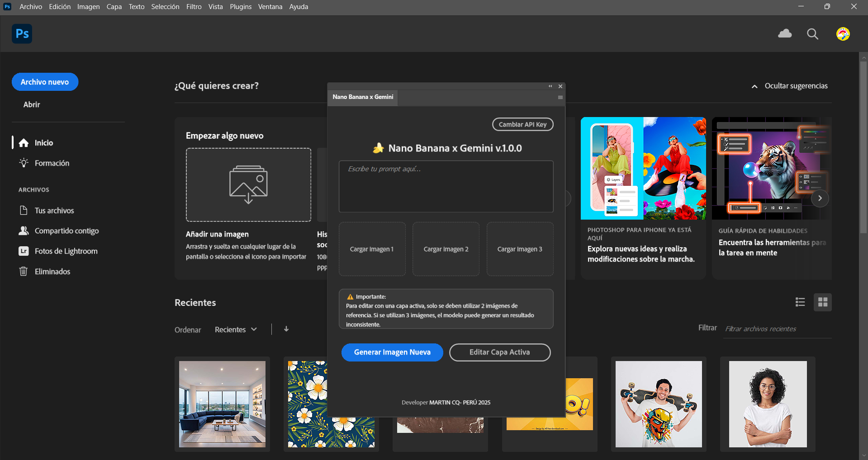Collapse the Nano Banana panel
Viewport: 868px width, 460px height.
pos(550,86)
